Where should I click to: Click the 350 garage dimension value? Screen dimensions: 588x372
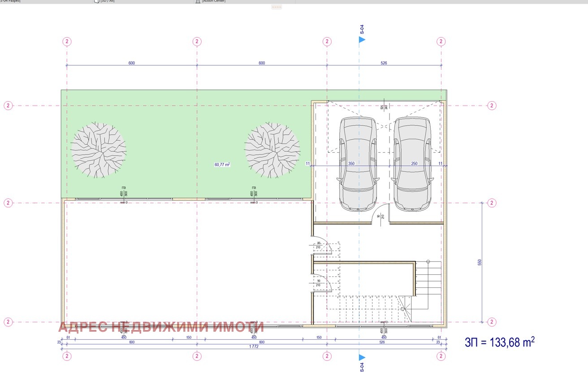351,164
